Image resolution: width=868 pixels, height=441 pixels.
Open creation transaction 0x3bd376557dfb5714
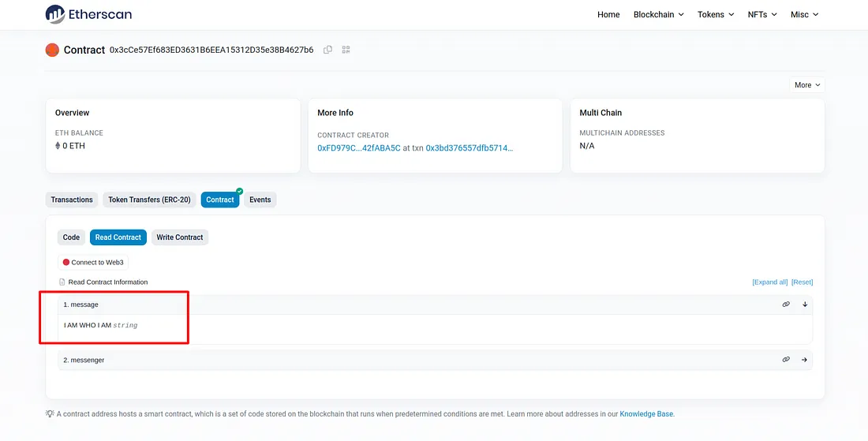tap(470, 148)
